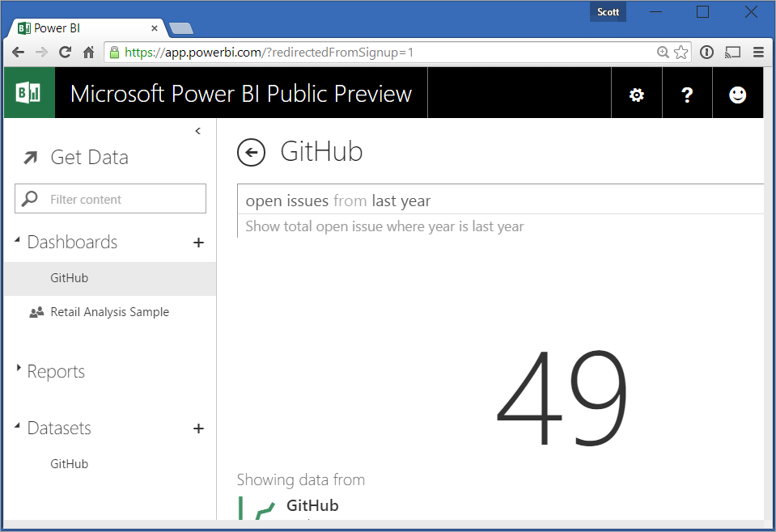
Task: Collapse the left navigation pane
Action: click(x=198, y=131)
